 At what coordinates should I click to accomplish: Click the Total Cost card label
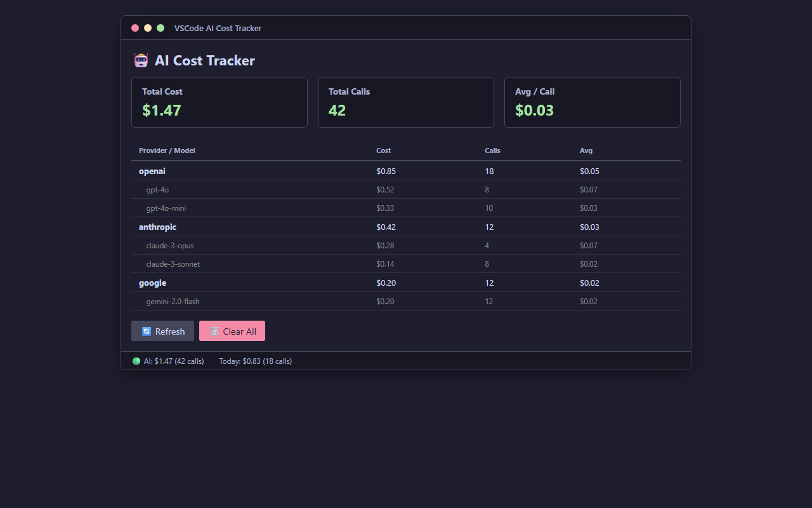(x=162, y=91)
